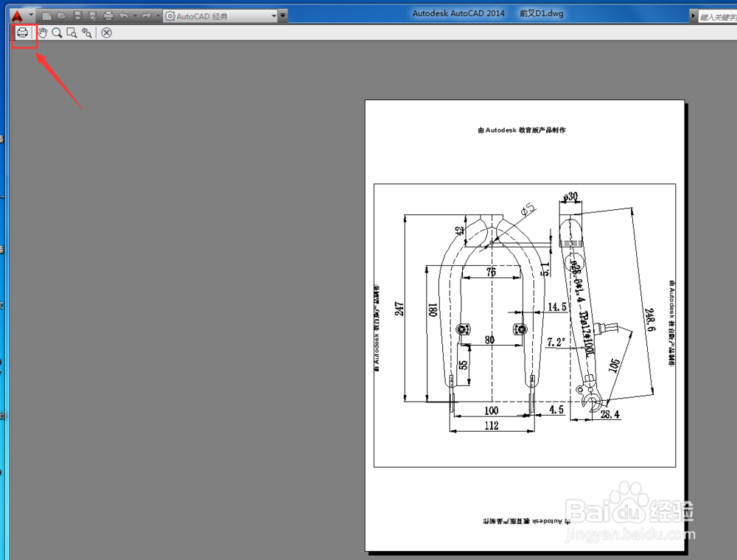Click the Undo arrow icon
The image size is (737, 560).
(x=124, y=16)
